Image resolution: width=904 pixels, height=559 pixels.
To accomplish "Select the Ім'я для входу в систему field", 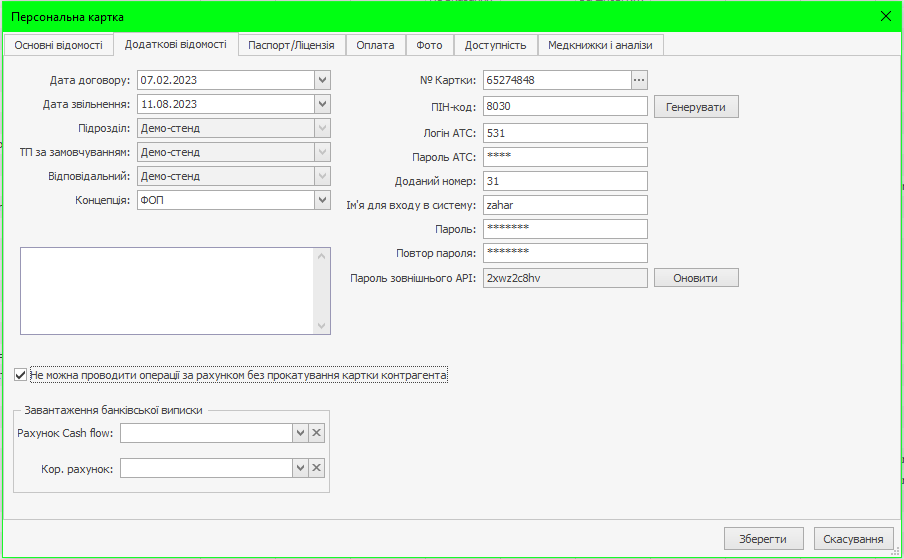I will 565,205.
